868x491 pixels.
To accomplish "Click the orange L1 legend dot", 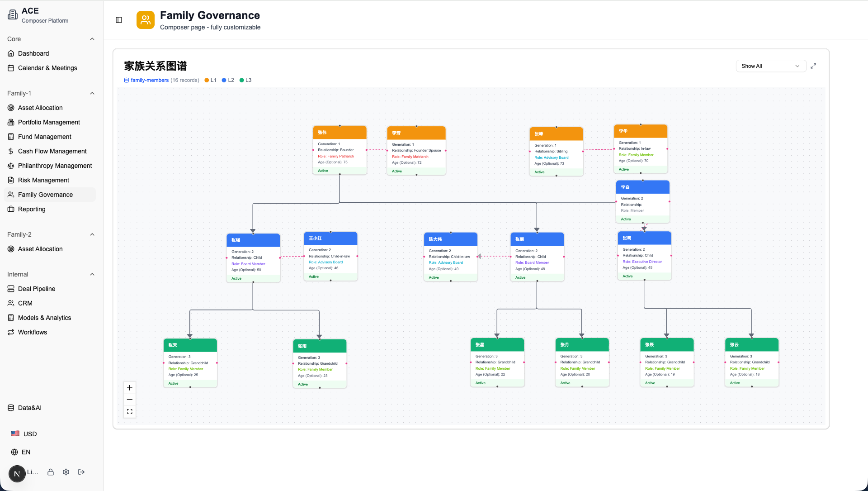I will click(207, 80).
